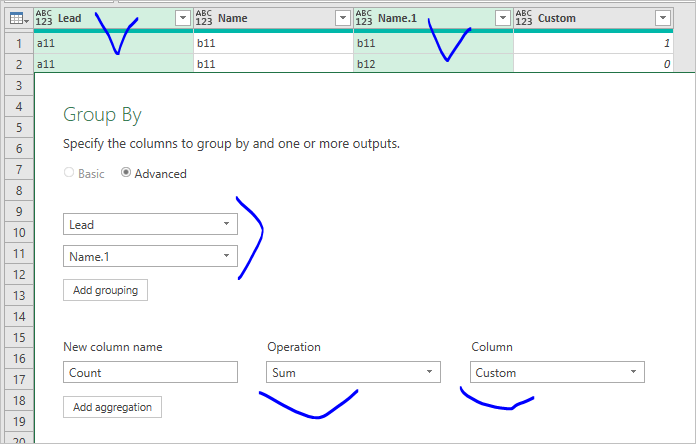Select the Basic radio option
The width and height of the screenshot is (696, 444).
click(x=69, y=172)
